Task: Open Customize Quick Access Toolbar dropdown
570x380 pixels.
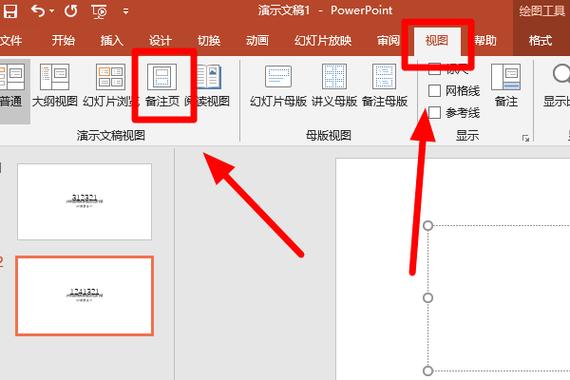Action: [x=126, y=12]
